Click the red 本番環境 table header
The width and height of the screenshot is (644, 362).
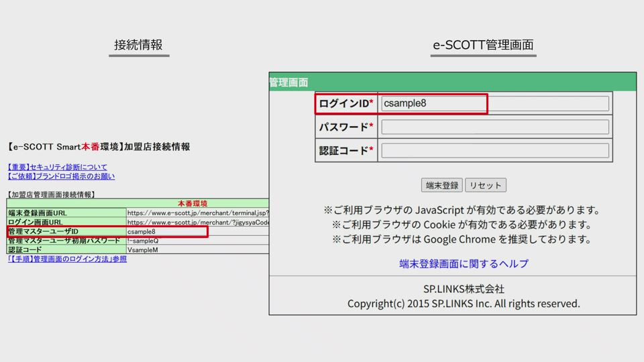[x=193, y=204]
